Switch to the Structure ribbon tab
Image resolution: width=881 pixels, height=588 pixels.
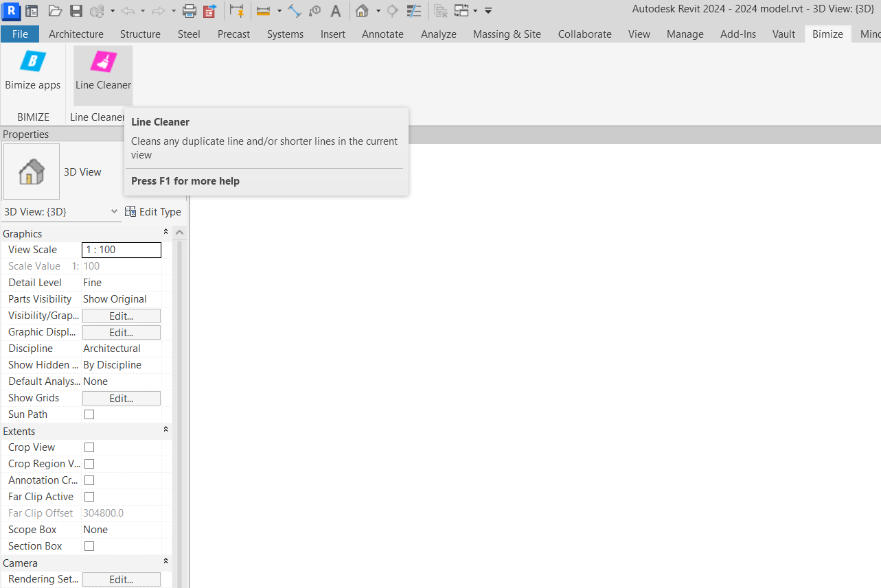[x=140, y=34]
